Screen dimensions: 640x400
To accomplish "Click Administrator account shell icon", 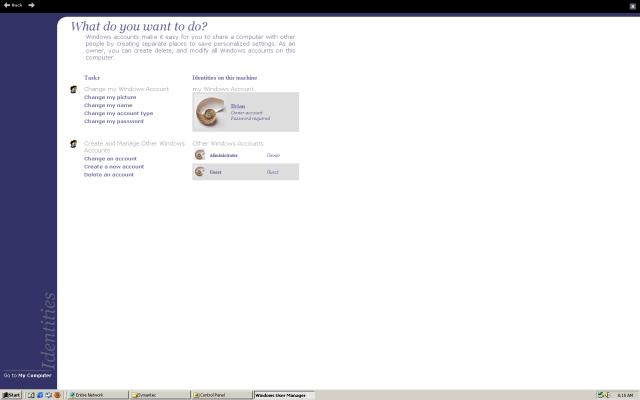I will (x=200, y=155).
